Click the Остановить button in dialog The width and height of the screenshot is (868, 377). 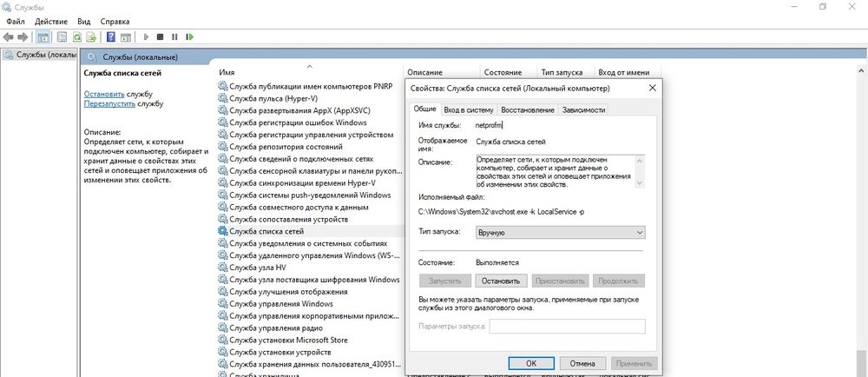click(x=502, y=281)
